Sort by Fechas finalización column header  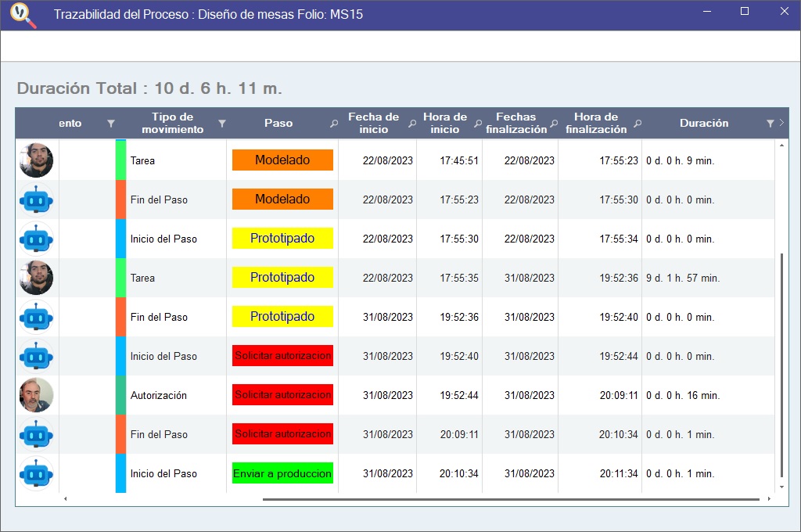[516, 123]
